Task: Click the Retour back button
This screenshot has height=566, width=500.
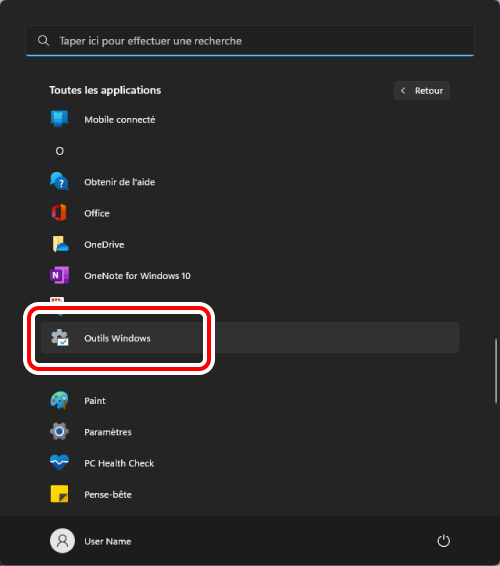Action: (x=422, y=91)
